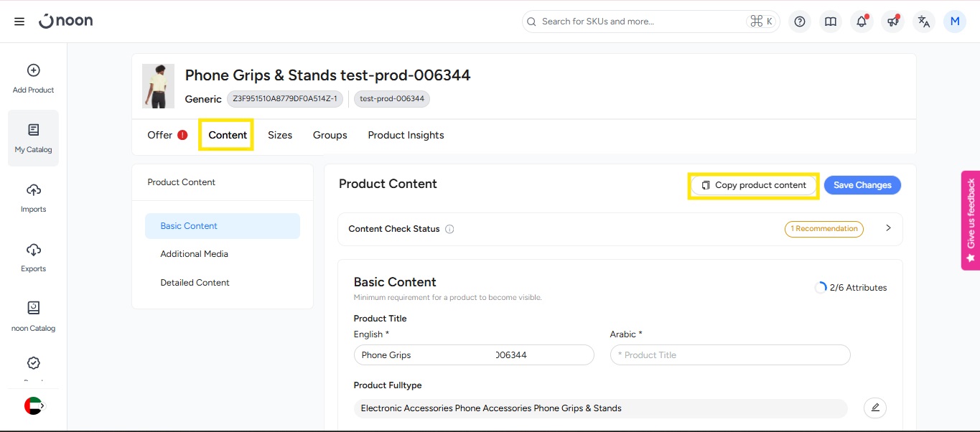The image size is (980, 432).
Task: Open the country flag selector
Action: [x=34, y=405]
